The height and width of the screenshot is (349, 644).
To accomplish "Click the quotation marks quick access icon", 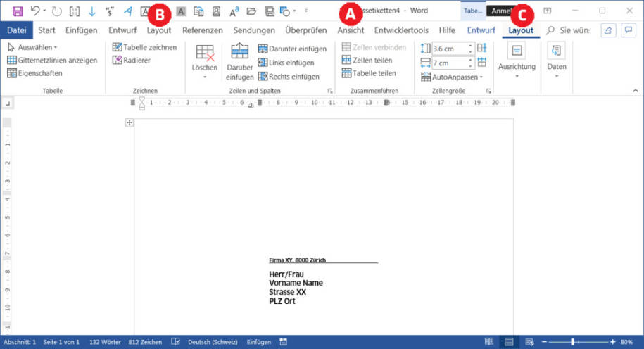I will (x=110, y=11).
